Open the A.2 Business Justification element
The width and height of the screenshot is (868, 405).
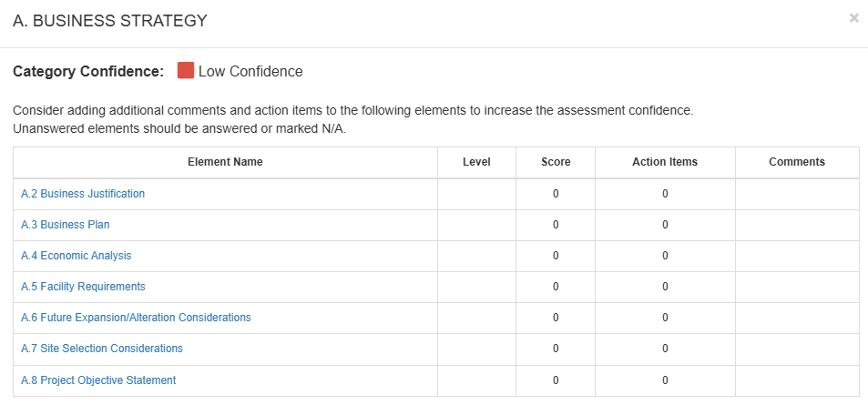coord(83,194)
